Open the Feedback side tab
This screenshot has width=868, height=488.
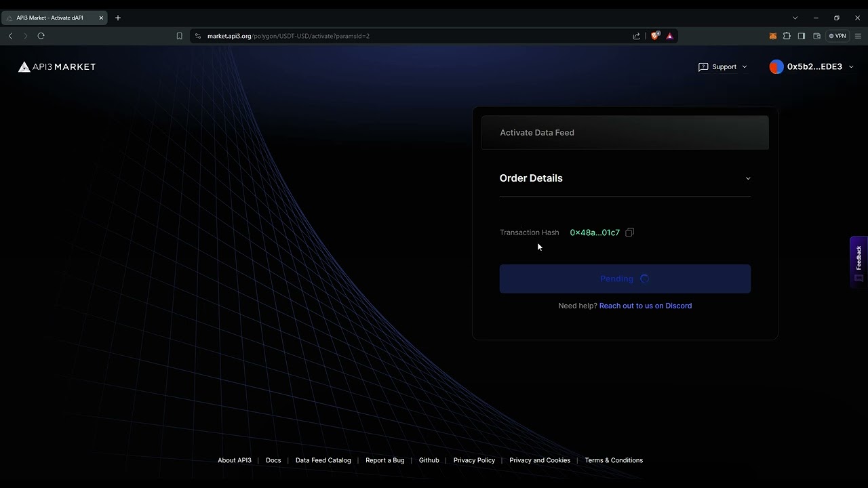click(859, 263)
